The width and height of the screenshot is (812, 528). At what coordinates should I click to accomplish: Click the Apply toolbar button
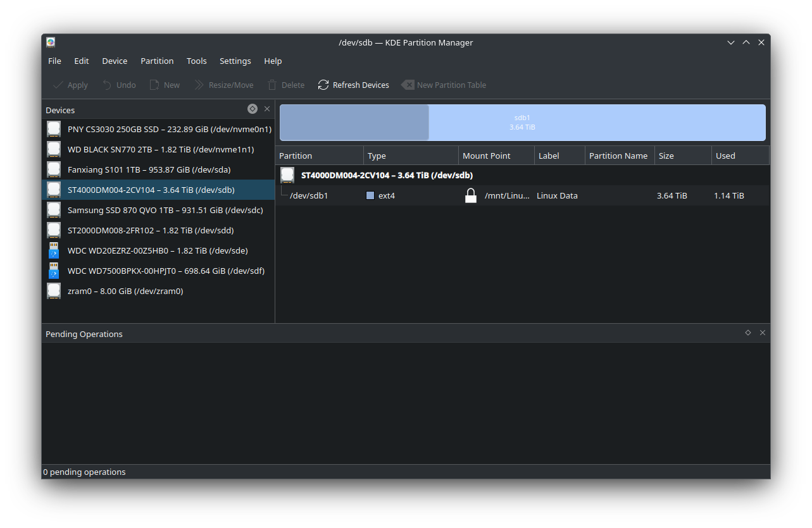click(70, 85)
